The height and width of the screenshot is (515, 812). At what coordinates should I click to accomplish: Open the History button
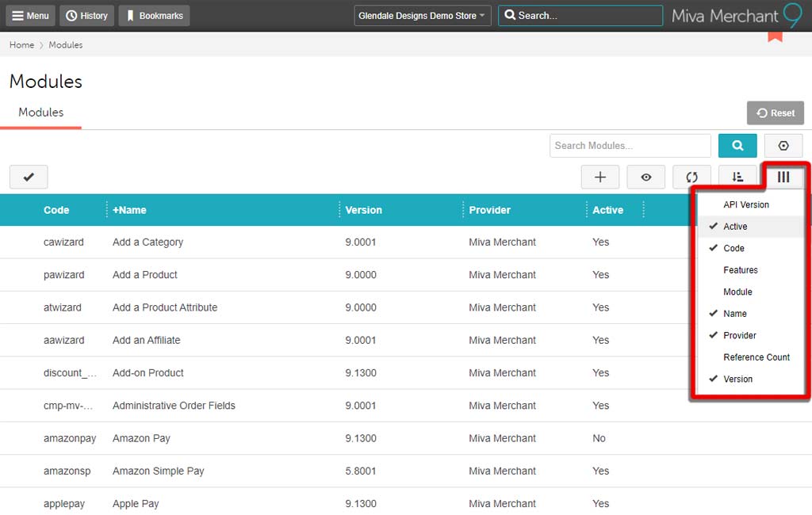[x=87, y=16]
